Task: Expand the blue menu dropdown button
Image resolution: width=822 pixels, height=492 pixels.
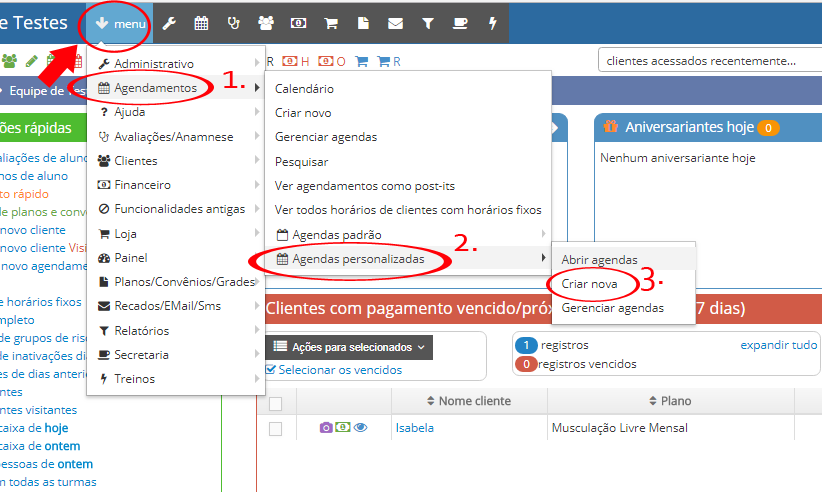Action: click(118, 23)
